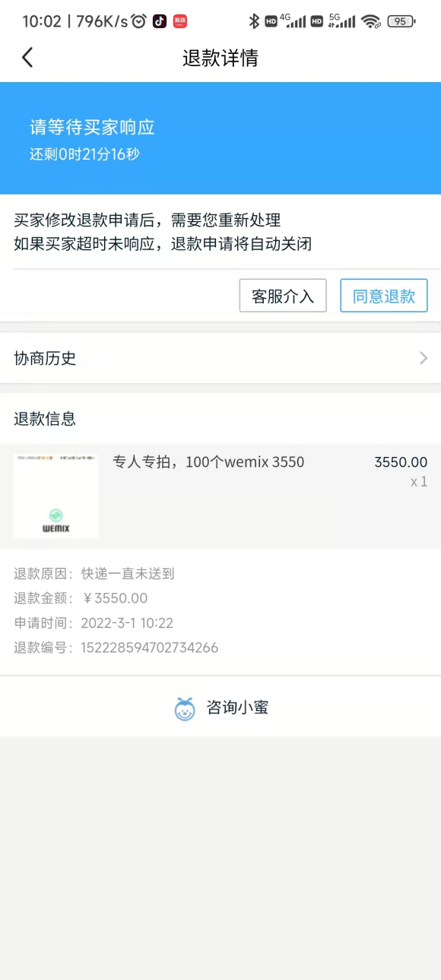Tap the 退款金额 ¥3550.00 line
The width and height of the screenshot is (441, 980).
coord(81,598)
